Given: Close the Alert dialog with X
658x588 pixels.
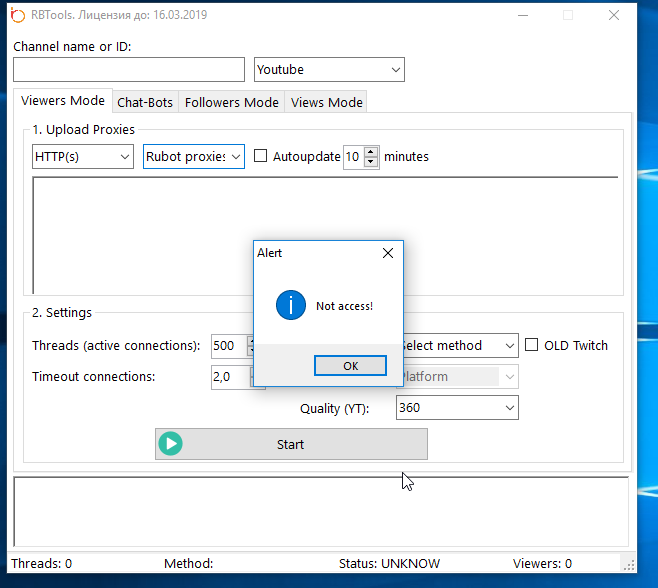Looking at the screenshot, I should tap(388, 254).
